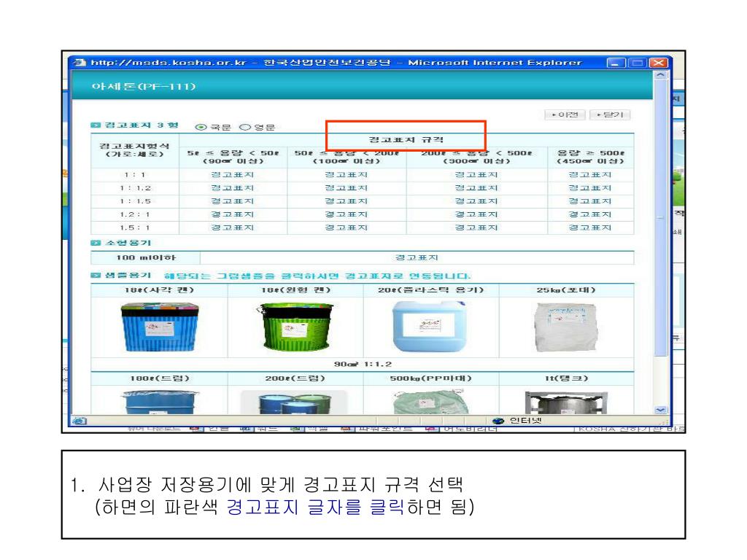Click the 18ℓ(사각 캔) header cell
This screenshot has height=560, width=747.
tap(159, 290)
